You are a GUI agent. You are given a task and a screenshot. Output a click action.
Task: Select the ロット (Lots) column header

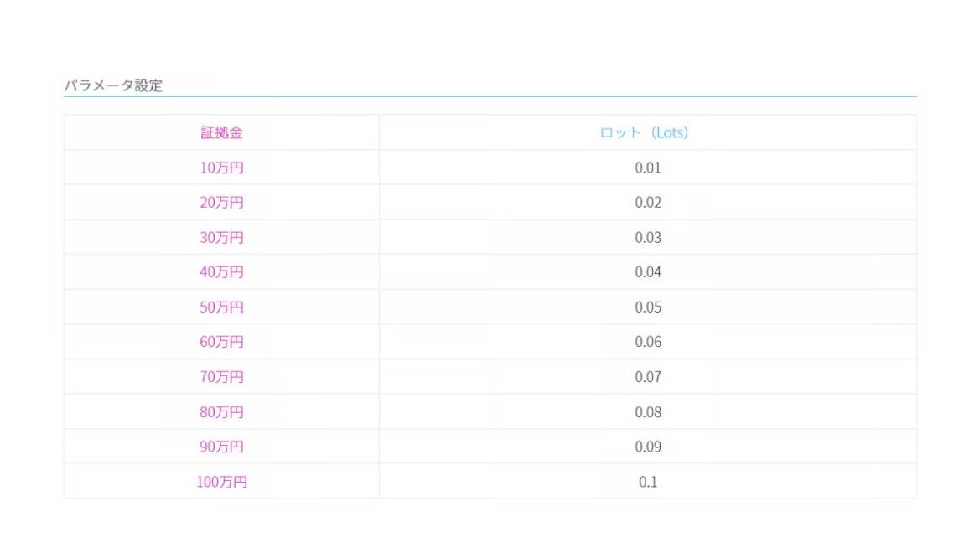pyautogui.click(x=644, y=132)
